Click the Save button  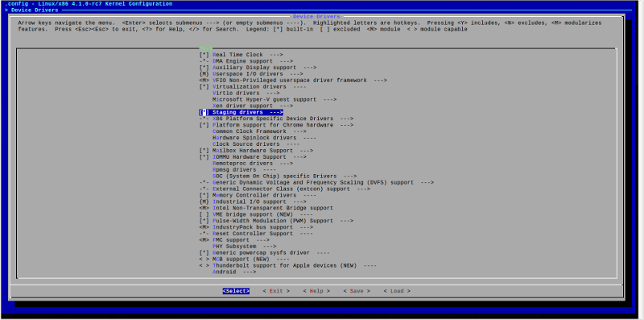click(357, 291)
